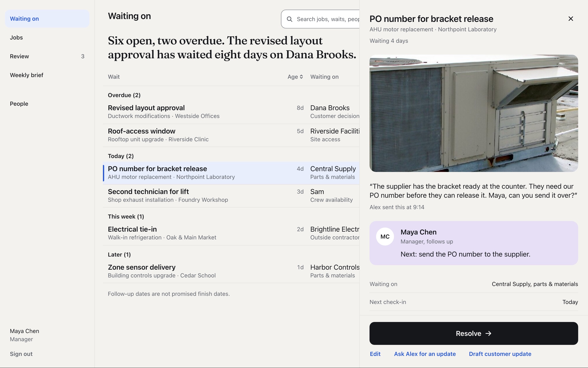
Task: Click the MC avatar for Maya Chen
Action: (x=385, y=236)
